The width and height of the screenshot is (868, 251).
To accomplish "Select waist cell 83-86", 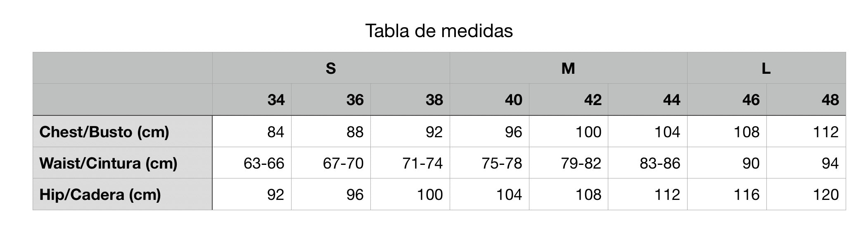I will [x=660, y=163].
